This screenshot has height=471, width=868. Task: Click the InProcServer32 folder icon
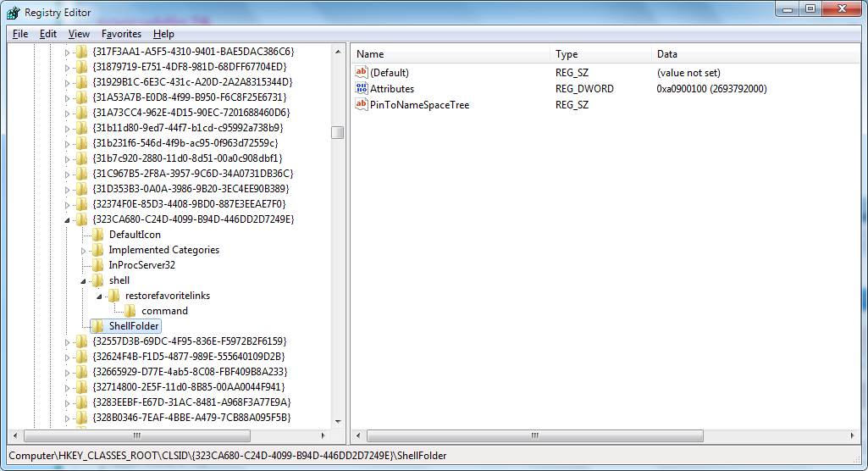coord(98,265)
